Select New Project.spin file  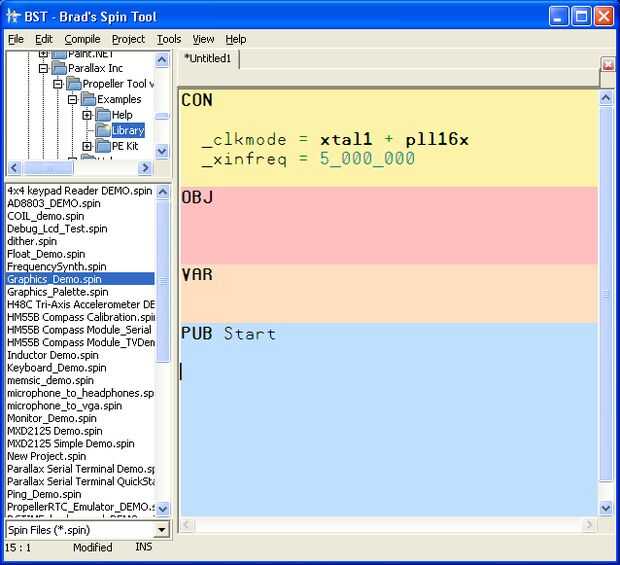coord(47,457)
